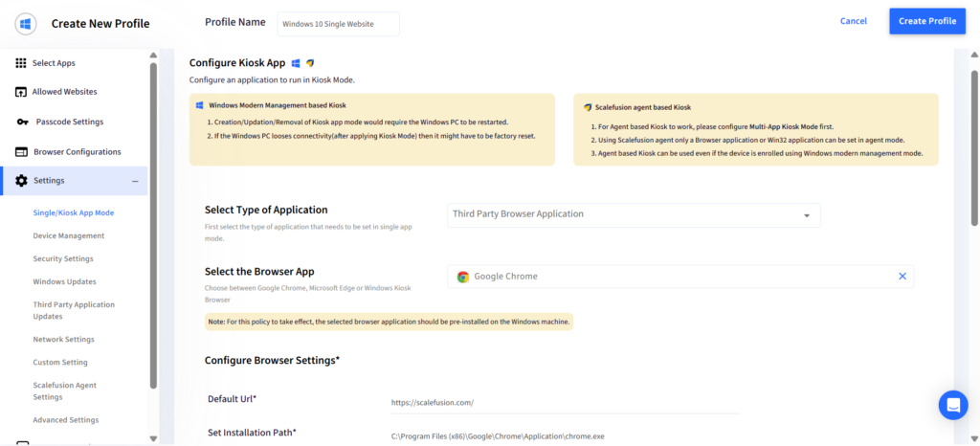This screenshot has width=980, height=446.
Task: Click the Profile Name input field
Action: coord(338,24)
